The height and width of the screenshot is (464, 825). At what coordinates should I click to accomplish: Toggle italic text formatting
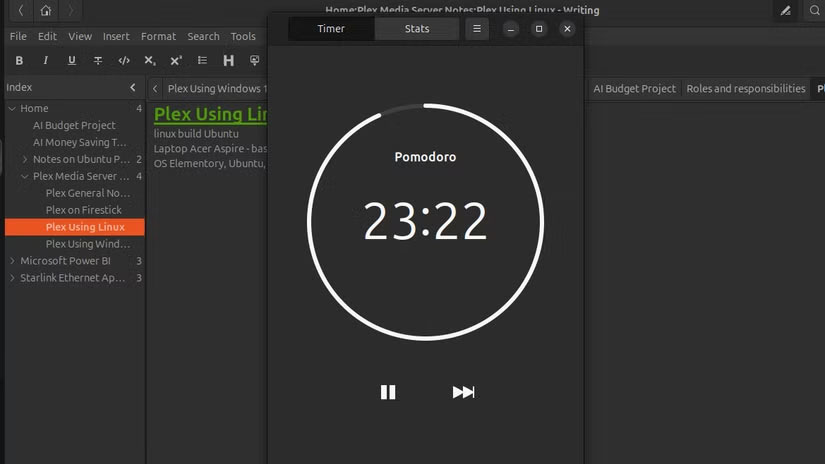45,61
